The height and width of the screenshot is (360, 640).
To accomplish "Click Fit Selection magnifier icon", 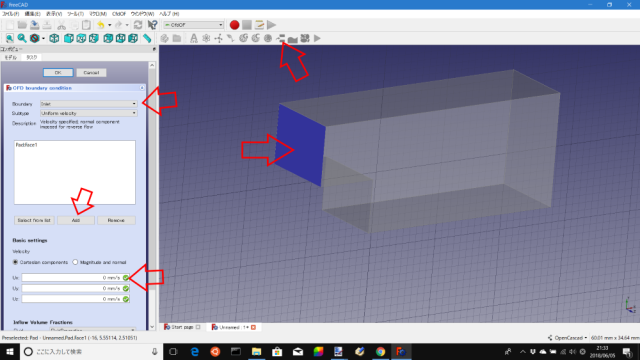I will point(22,38).
